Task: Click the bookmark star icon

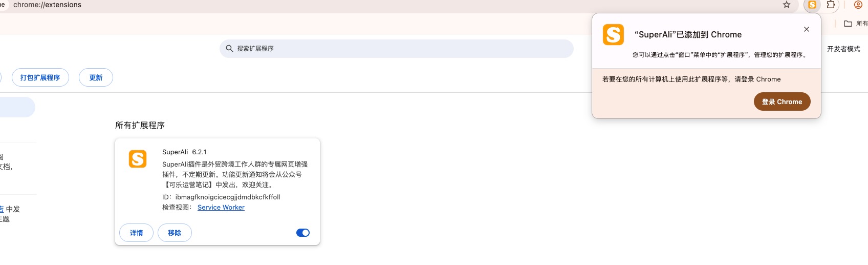Action: [787, 5]
